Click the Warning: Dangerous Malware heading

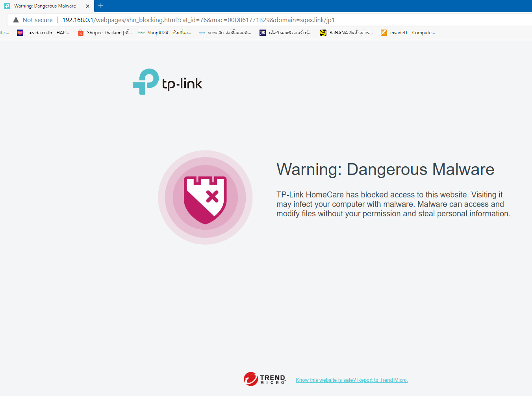point(385,169)
